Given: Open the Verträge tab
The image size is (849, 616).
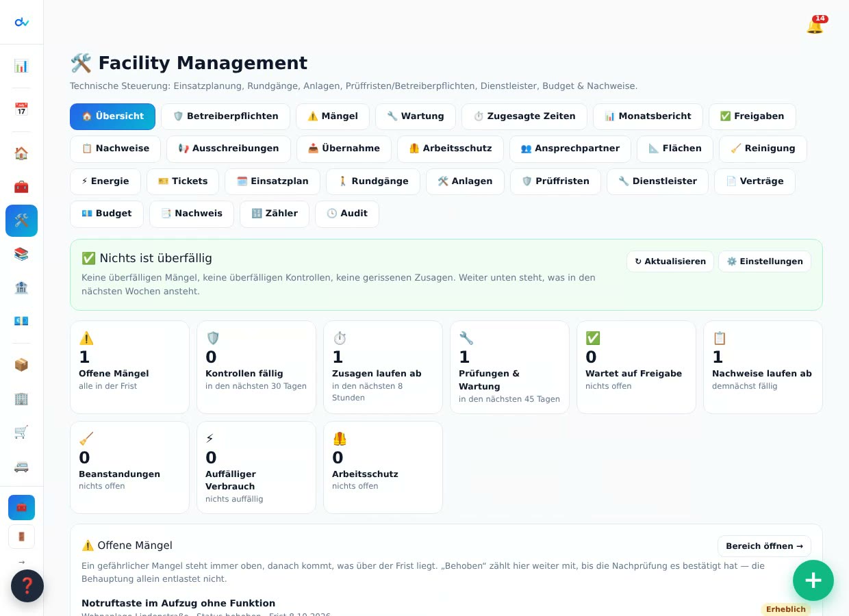Looking at the screenshot, I should coord(755,181).
